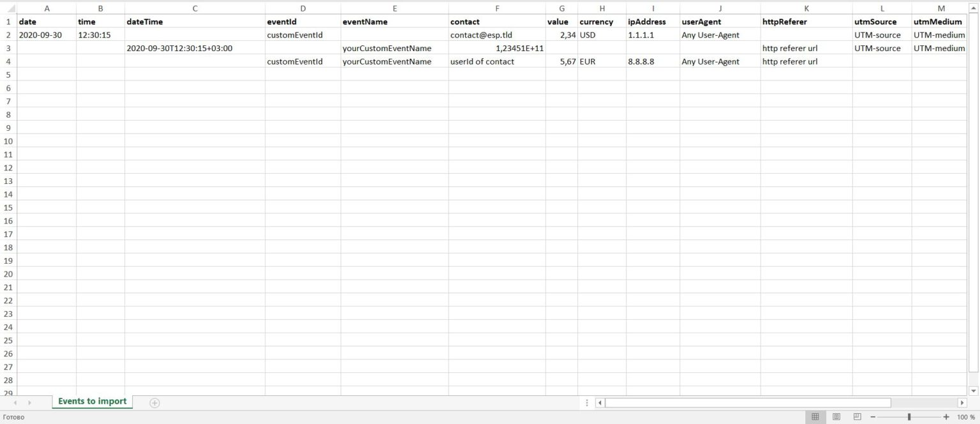The height and width of the screenshot is (424, 980).
Task: Select the eventId header cell
Action: (302, 22)
